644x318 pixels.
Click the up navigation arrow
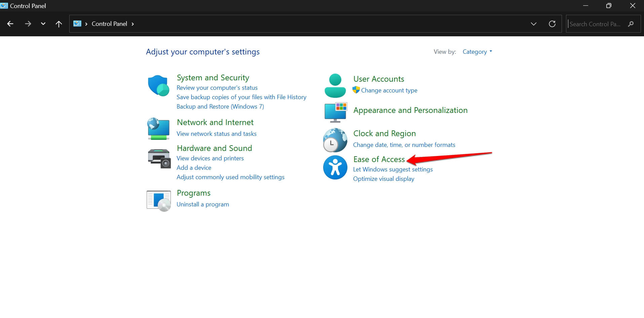(59, 24)
